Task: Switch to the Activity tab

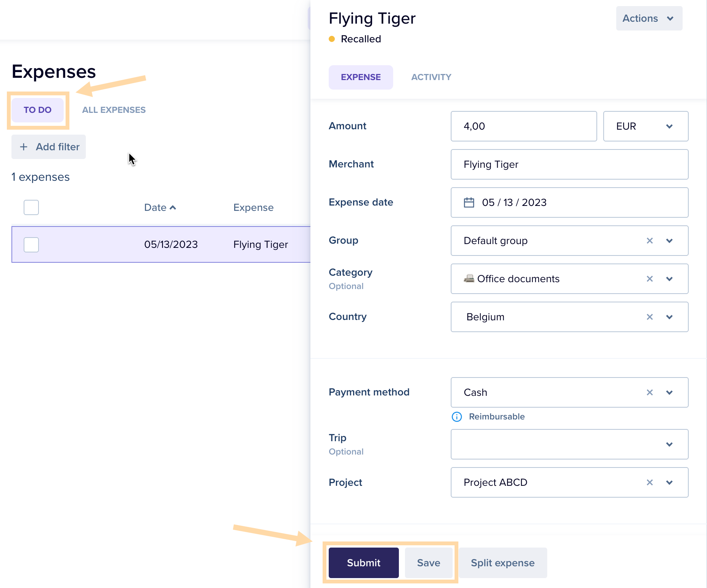Action: [x=431, y=77]
